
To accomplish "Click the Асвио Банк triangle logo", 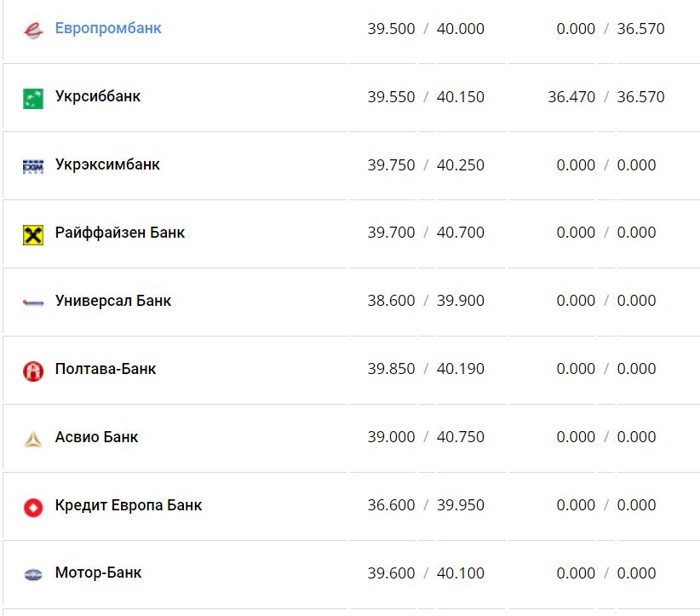I will point(32,439).
